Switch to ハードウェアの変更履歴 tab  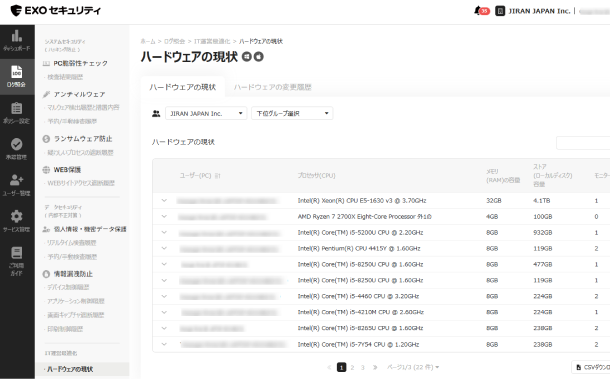click(273, 87)
